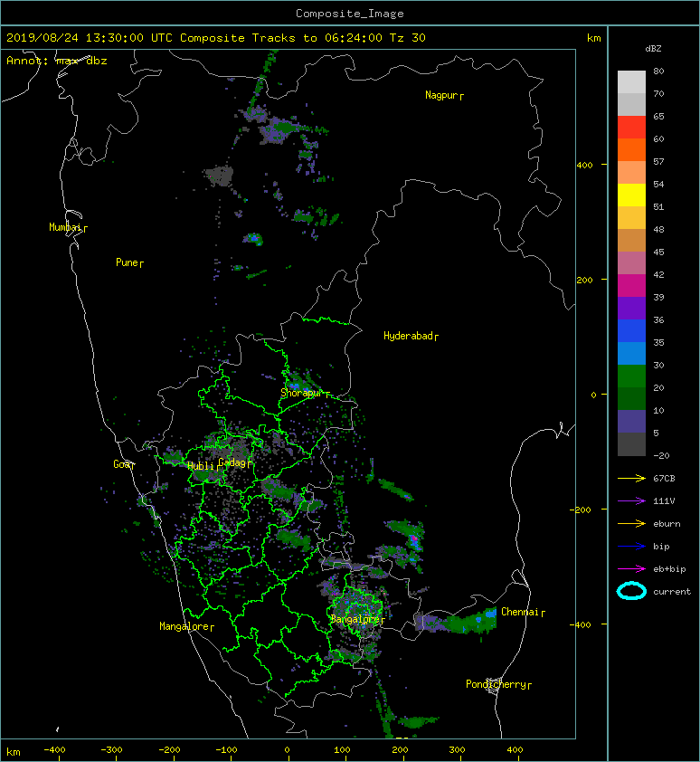Click the 2019/08/24 13:30:00 UTC timestamp
Image resolution: width=700 pixels, height=762 pixels.
[90, 38]
